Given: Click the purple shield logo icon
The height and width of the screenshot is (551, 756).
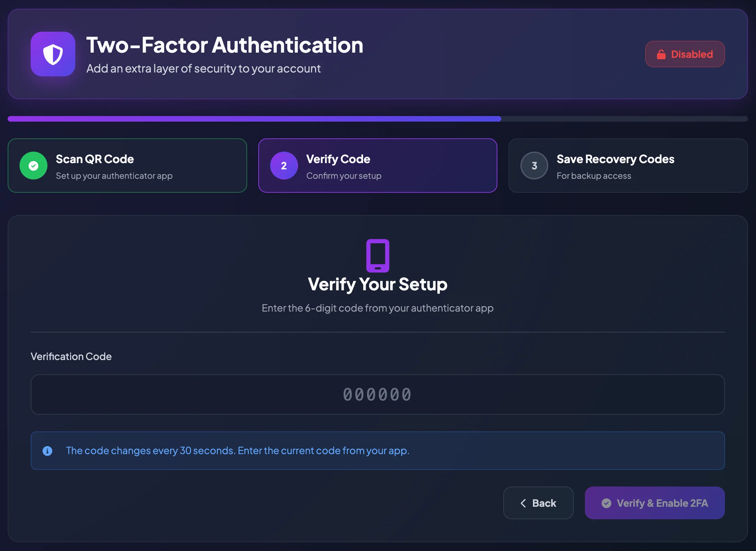Looking at the screenshot, I should 53,54.
